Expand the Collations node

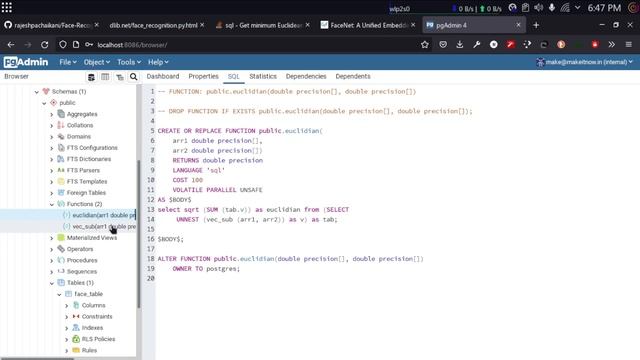[51, 126]
